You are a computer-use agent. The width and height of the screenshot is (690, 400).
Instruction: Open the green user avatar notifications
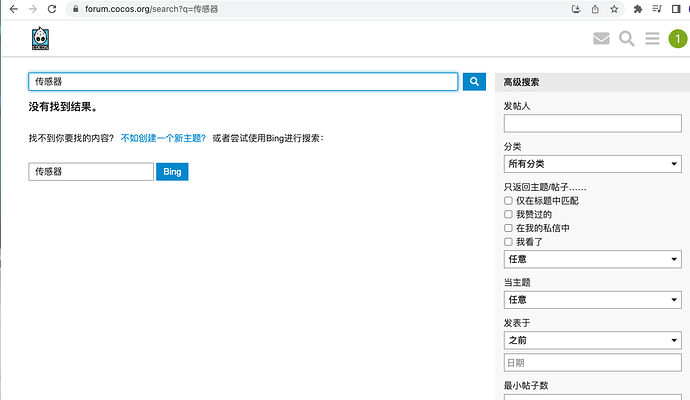(x=678, y=39)
